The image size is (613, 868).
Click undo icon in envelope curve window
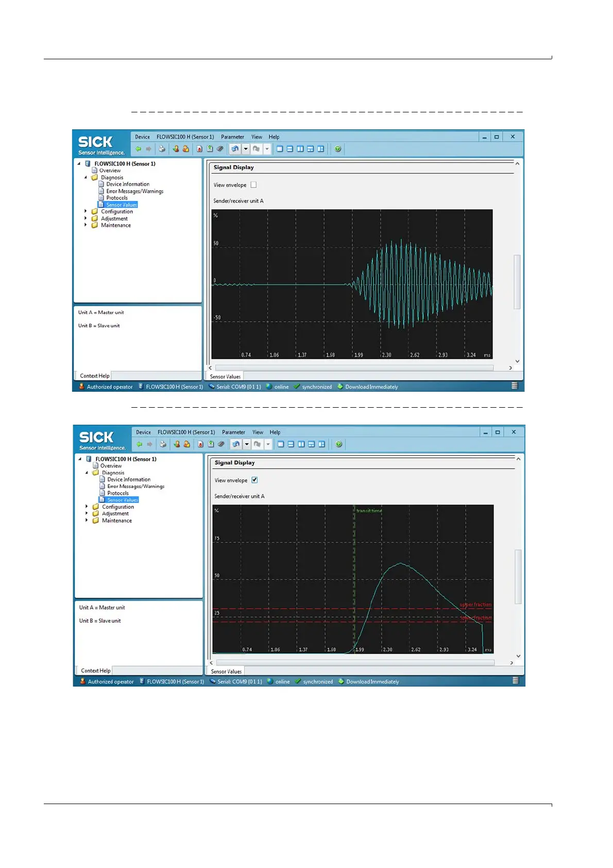(236, 444)
